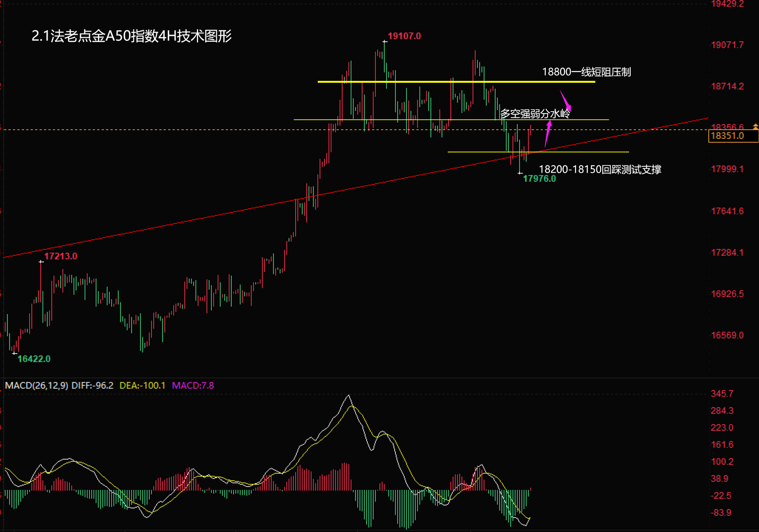This screenshot has height=532, width=759.
Task: Click the DIFF:-96.2 indicator value
Action: point(92,386)
